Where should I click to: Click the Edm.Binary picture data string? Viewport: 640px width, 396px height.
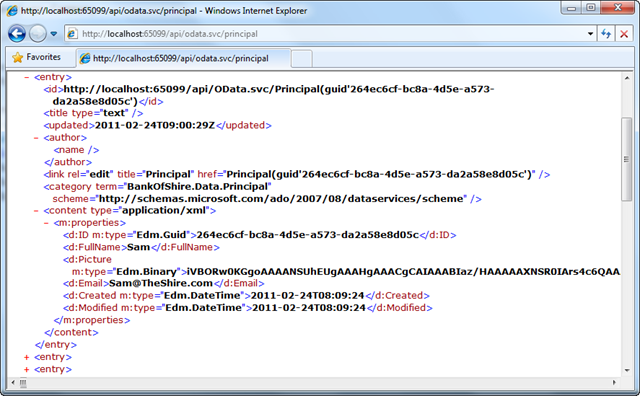pos(403,271)
